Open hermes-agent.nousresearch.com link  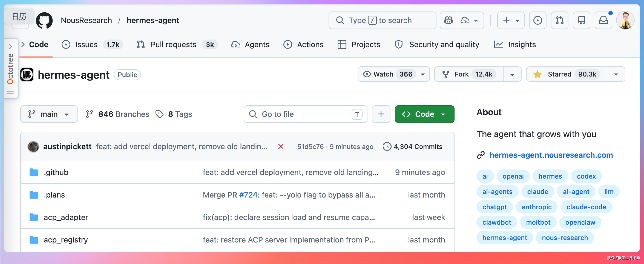(551, 155)
